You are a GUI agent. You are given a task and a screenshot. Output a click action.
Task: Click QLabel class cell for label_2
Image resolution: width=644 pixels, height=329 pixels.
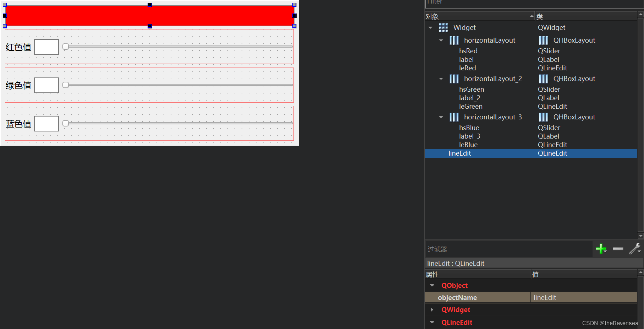click(548, 98)
